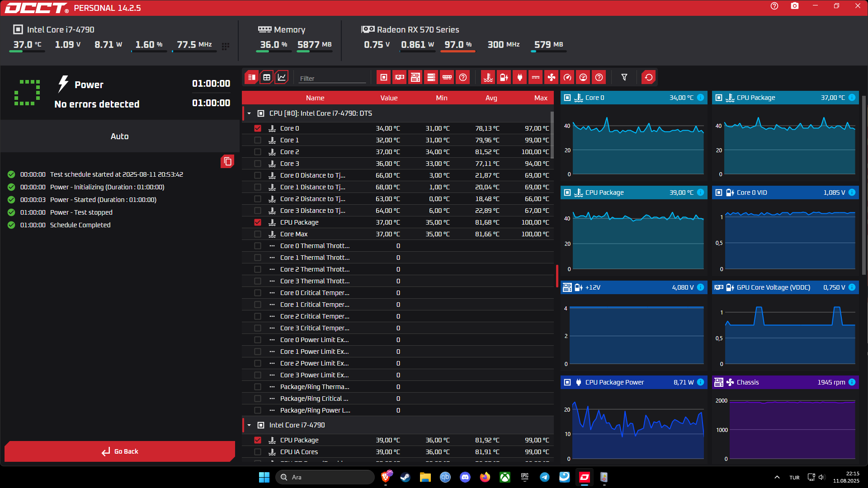Check the Core Max checkbox
The width and height of the screenshot is (868, 488).
pos(258,234)
